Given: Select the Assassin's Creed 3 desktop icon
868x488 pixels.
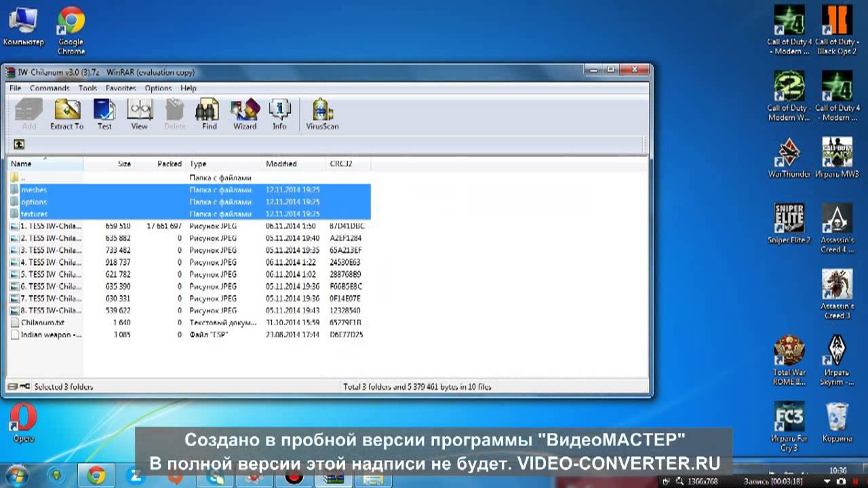Looking at the screenshot, I should coord(837,295).
